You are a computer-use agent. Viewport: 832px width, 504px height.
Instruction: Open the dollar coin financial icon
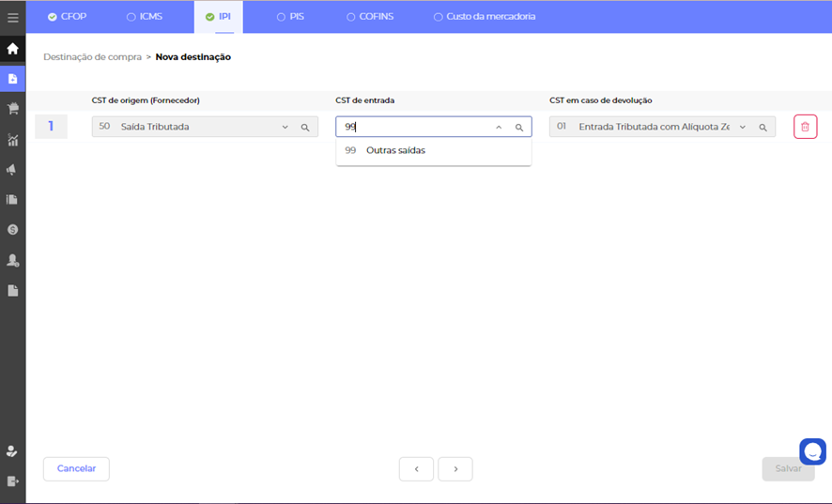click(12, 229)
